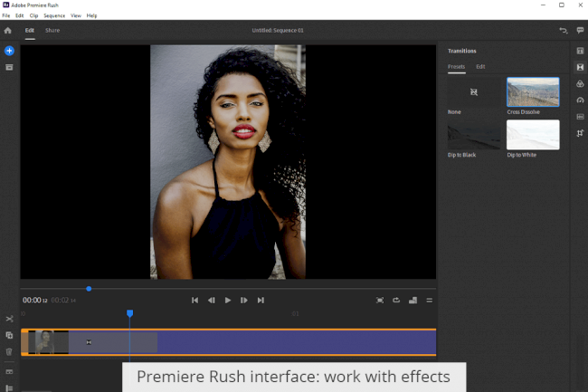Open the Color panel icon

coord(580,83)
